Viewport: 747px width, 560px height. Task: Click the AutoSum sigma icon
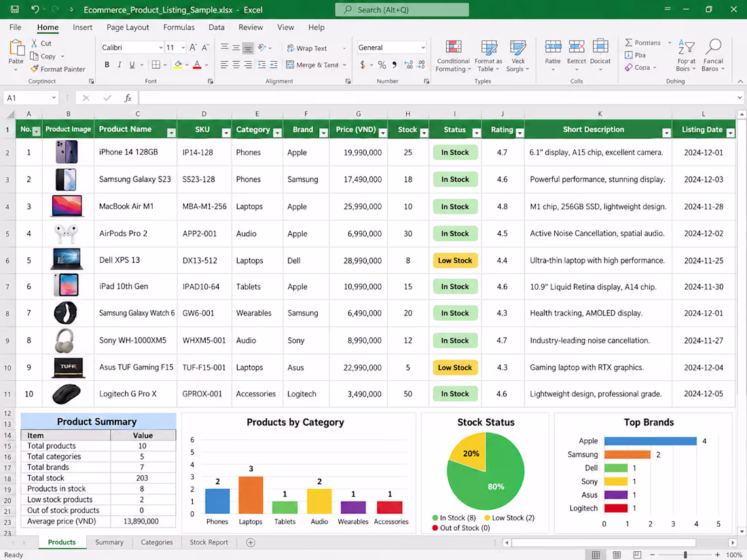tap(629, 43)
